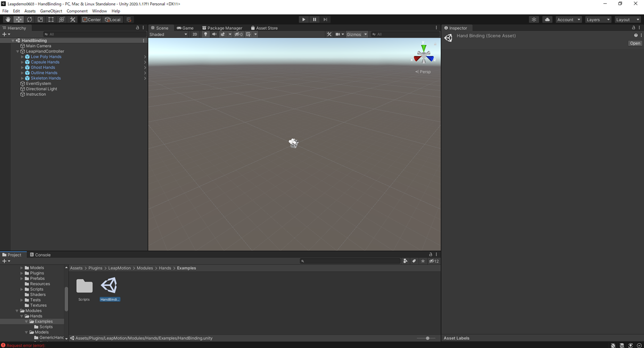Click Plugins in the Project breadcrumb
This screenshot has height=348, width=644.
click(x=95, y=268)
